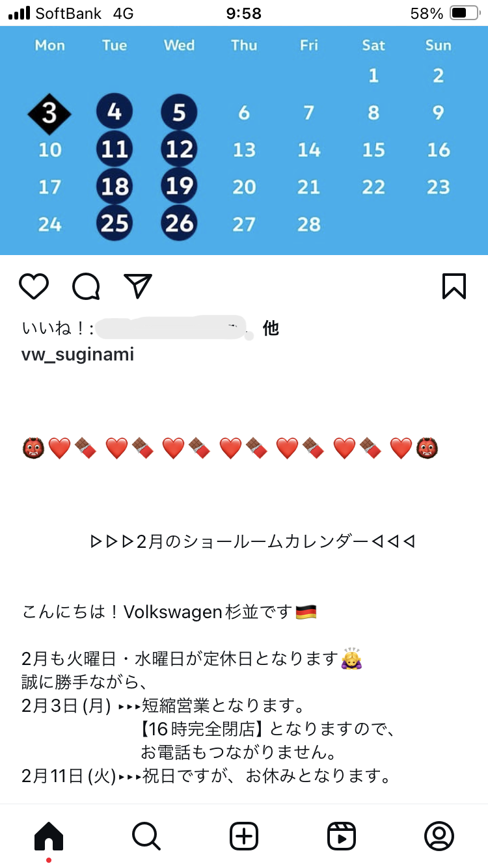Tap 他 to view other likes

(x=271, y=328)
